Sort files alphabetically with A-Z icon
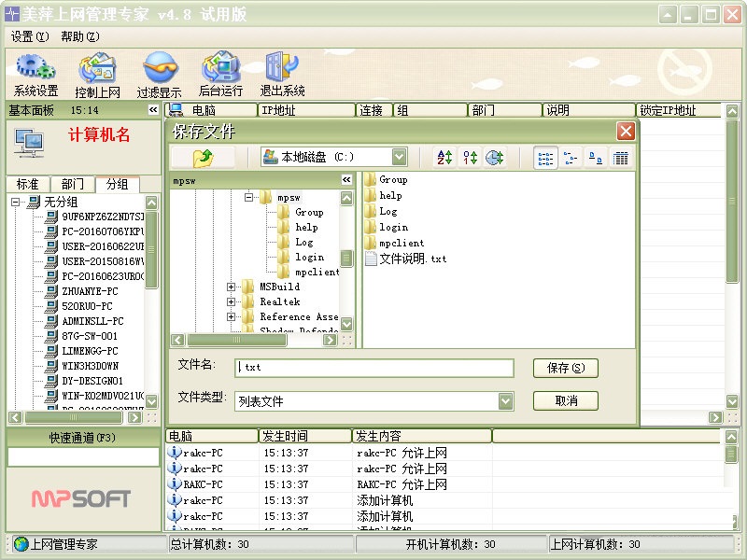Screen dimensions: 747x560 pyautogui.click(x=444, y=158)
